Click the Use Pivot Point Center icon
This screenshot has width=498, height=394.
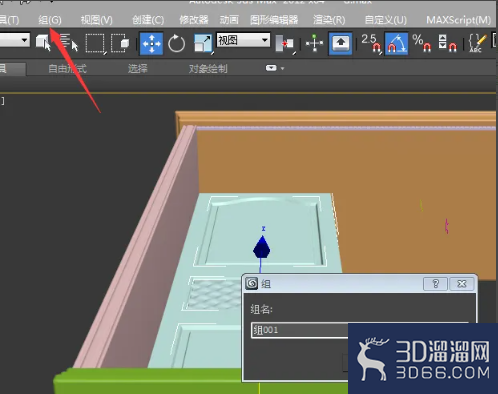click(x=285, y=44)
